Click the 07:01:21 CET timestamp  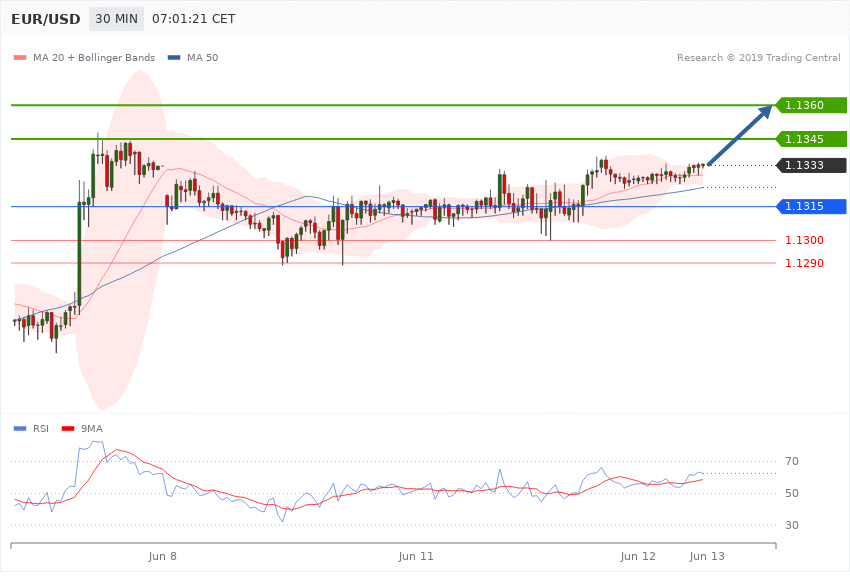tap(194, 19)
